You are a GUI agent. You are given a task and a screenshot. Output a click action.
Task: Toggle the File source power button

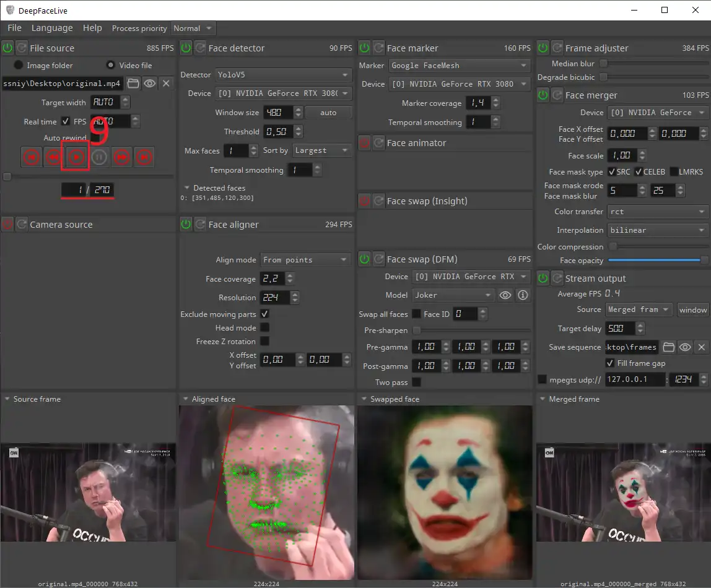[x=7, y=48]
